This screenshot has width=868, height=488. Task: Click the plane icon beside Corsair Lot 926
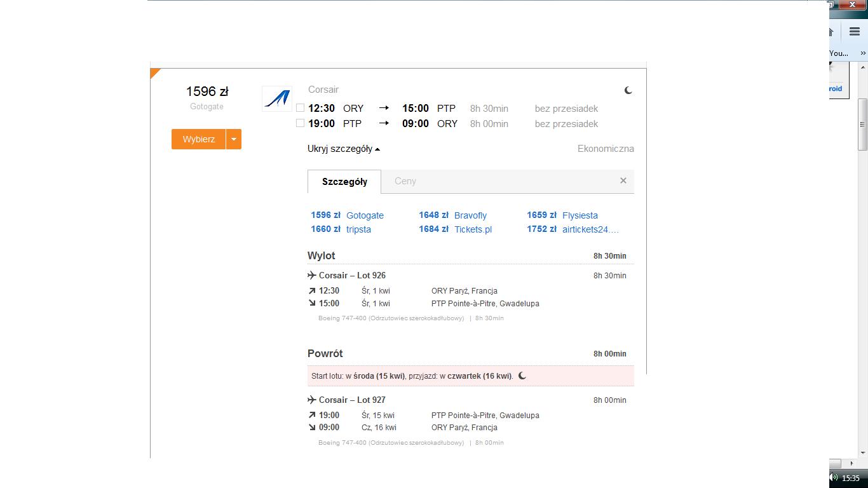pyautogui.click(x=312, y=275)
